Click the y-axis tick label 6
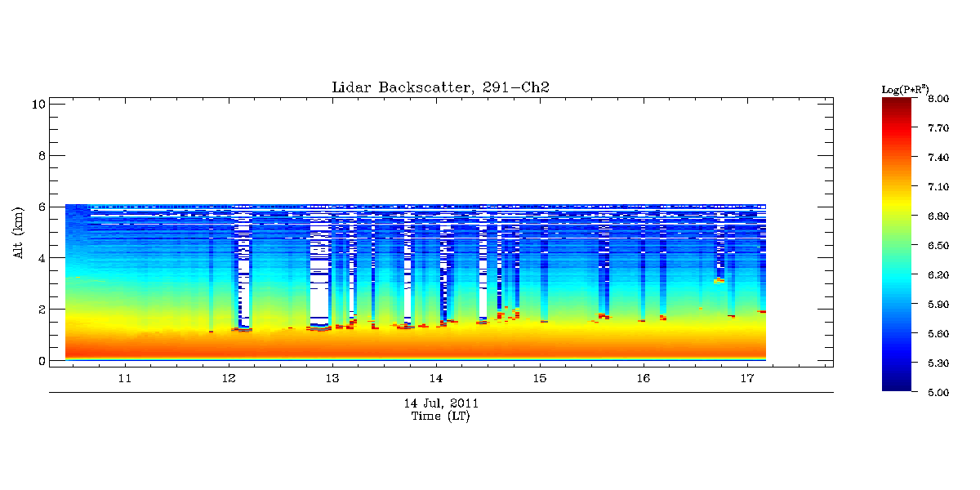The image size is (980, 490). point(40,207)
